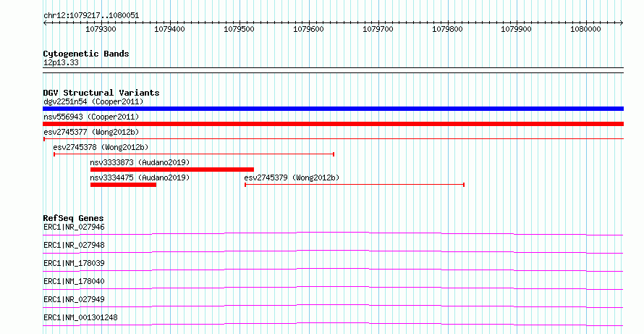Screen dimensions: 644x334
Task: Open variant esv2745377 (Wong2012b) label
Action: [x=91, y=132]
